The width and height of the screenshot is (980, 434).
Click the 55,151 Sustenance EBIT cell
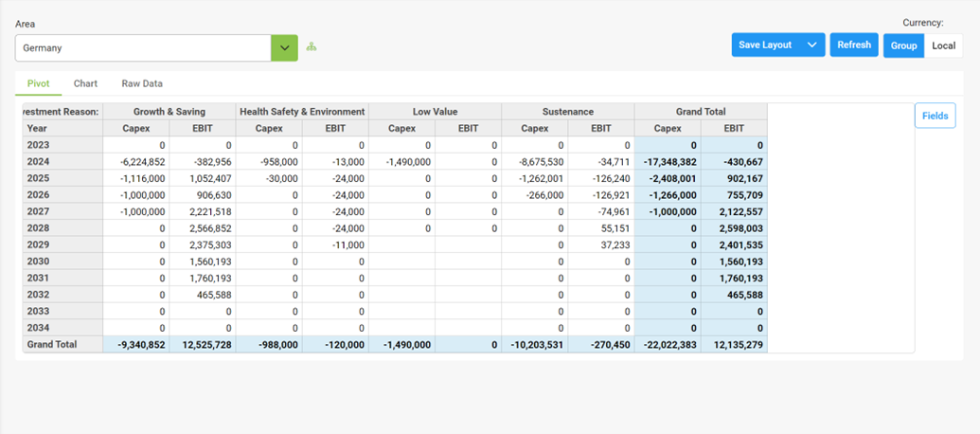601,227
